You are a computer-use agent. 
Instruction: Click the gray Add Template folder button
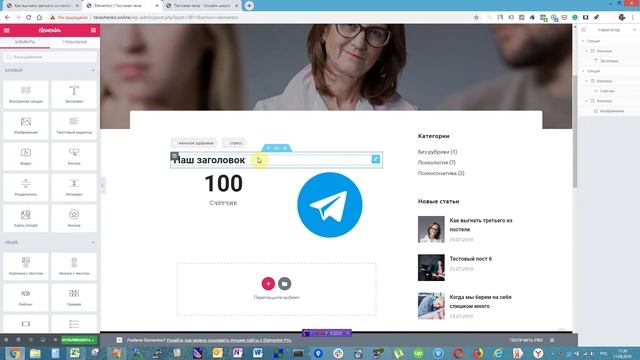pyautogui.click(x=284, y=283)
